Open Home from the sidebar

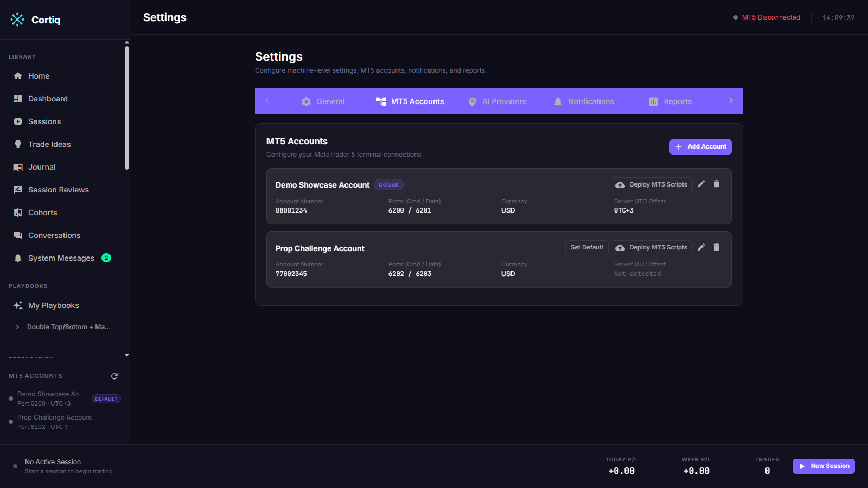(x=62, y=76)
